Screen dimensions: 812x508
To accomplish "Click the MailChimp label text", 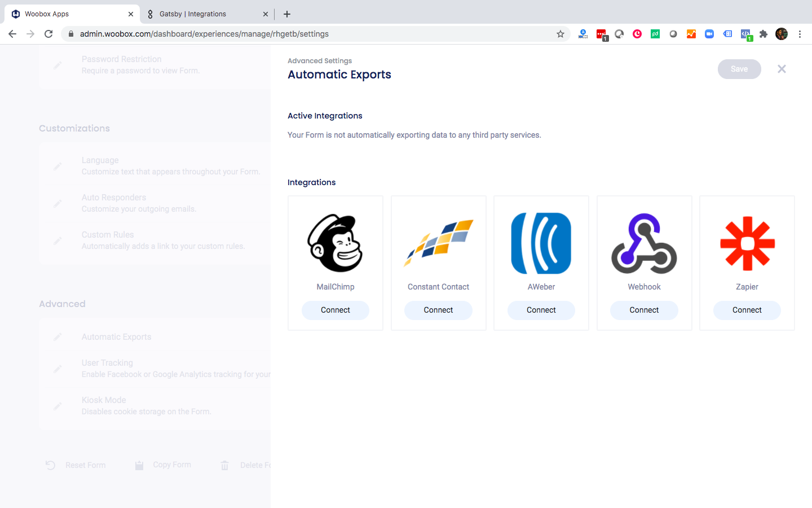I will pyautogui.click(x=336, y=287).
